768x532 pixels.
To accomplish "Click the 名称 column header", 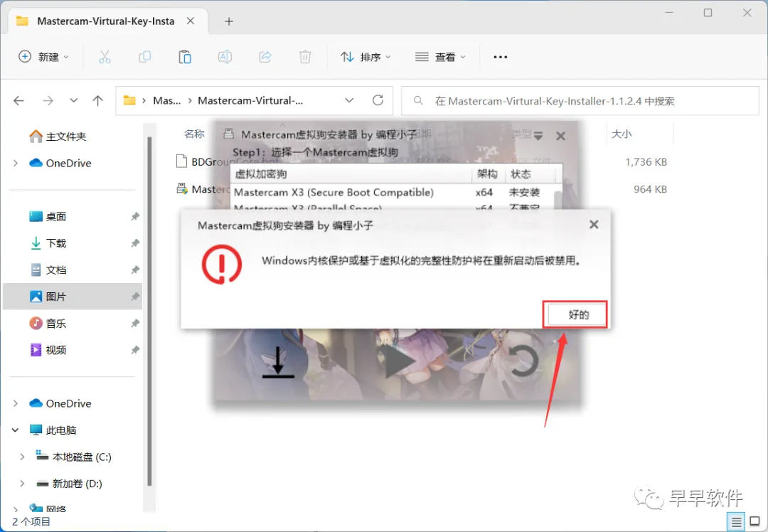I will click(194, 134).
